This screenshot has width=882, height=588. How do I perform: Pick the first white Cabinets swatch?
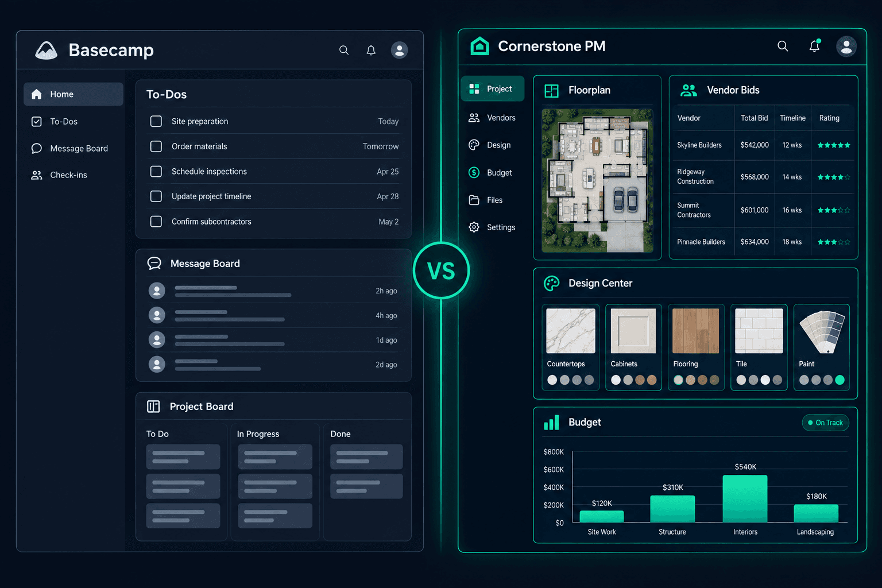click(x=616, y=380)
